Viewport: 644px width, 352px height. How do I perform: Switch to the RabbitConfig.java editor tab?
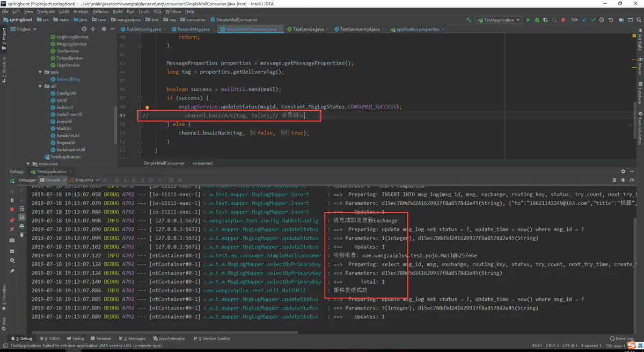(x=143, y=29)
